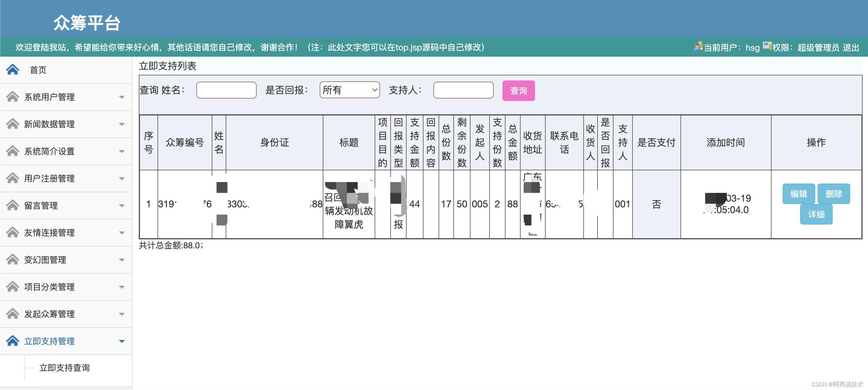Expand the 发起众筹管理 menu arrow
This screenshot has height=390, width=868.
(122, 314)
